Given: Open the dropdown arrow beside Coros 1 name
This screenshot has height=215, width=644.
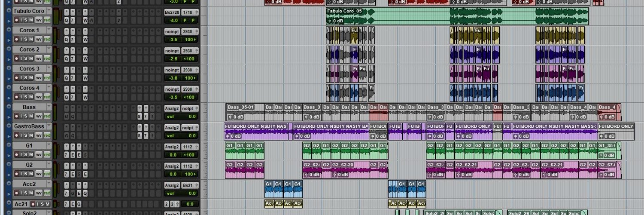Looking at the screenshot, I should 49,29.
